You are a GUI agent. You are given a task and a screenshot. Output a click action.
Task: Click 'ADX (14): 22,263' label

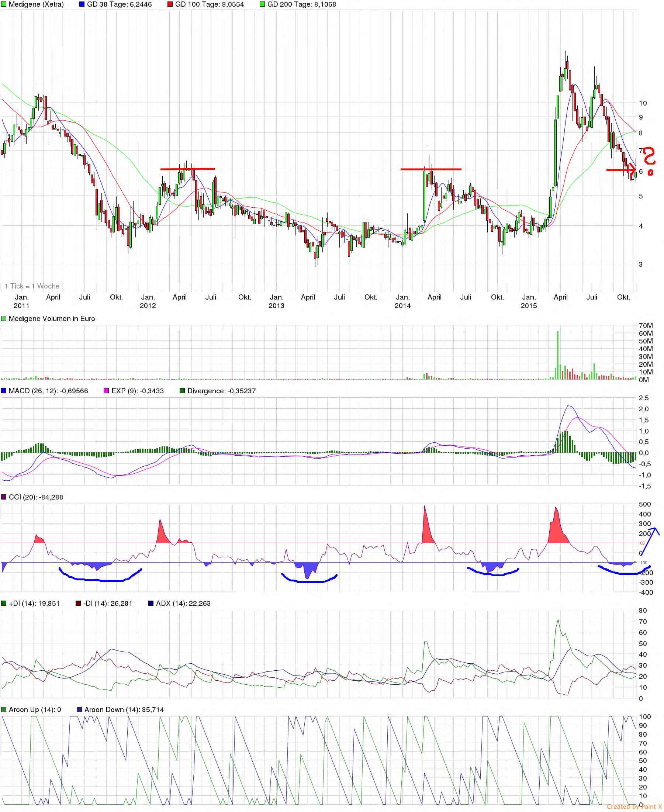184,604
